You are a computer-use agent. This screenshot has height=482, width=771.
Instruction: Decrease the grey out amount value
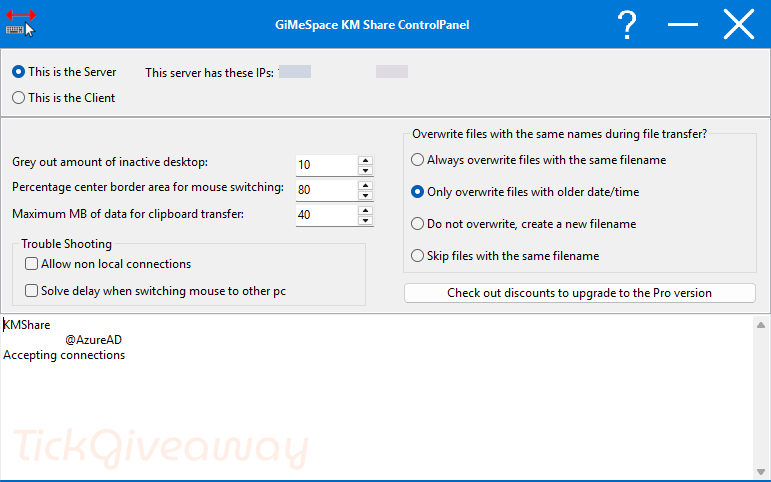click(365, 170)
